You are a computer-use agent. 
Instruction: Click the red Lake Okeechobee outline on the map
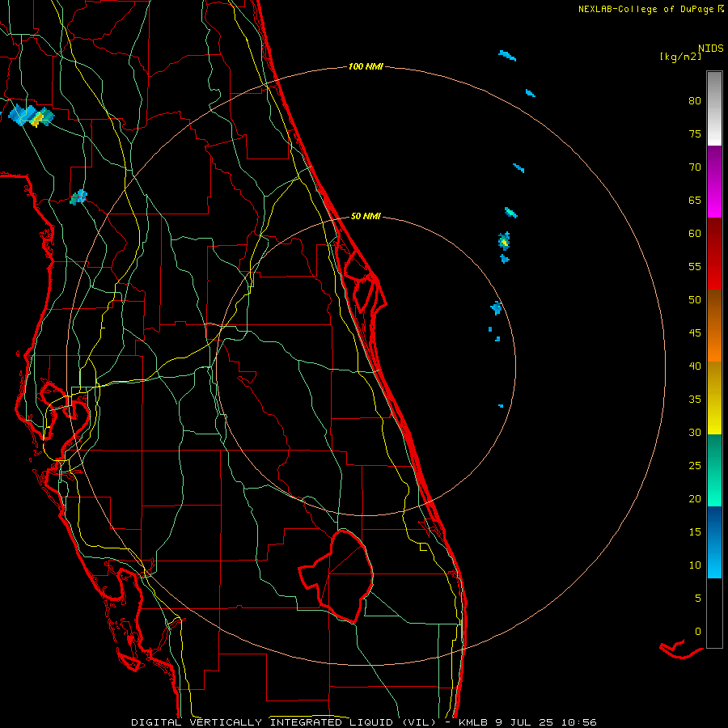(337, 576)
